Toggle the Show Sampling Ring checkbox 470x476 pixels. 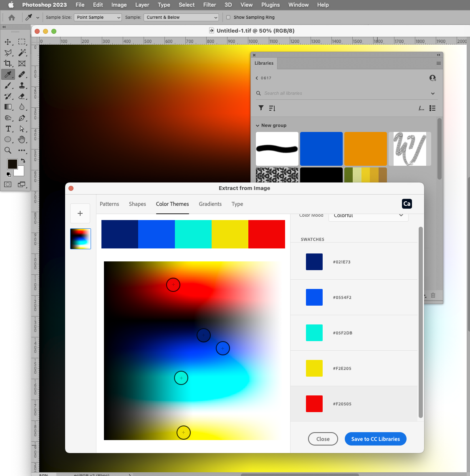tap(228, 17)
